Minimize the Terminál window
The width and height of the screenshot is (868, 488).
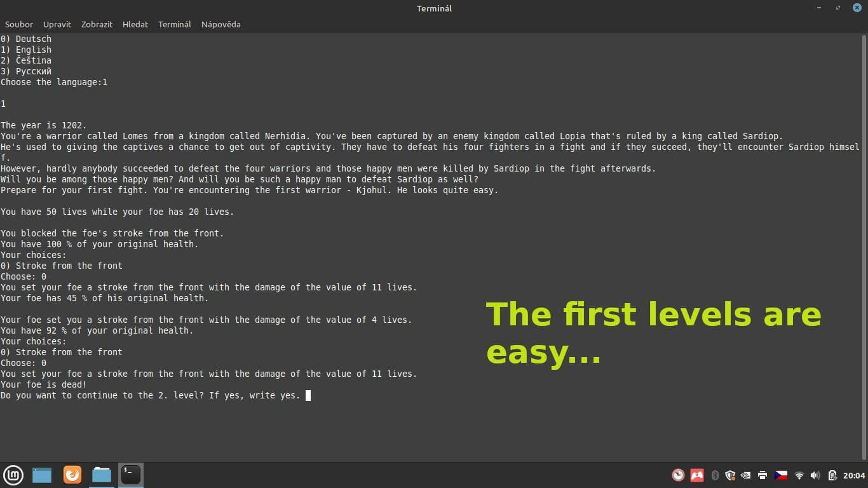click(820, 8)
